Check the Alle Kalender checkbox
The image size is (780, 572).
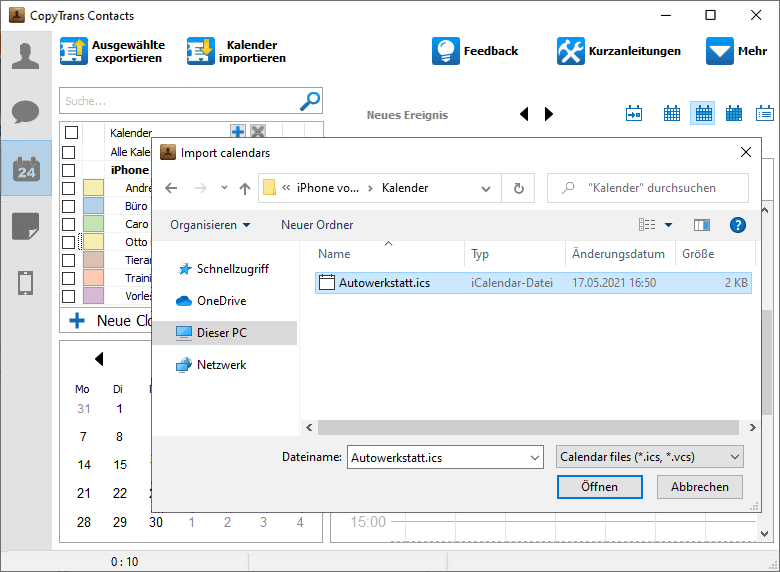click(x=69, y=152)
